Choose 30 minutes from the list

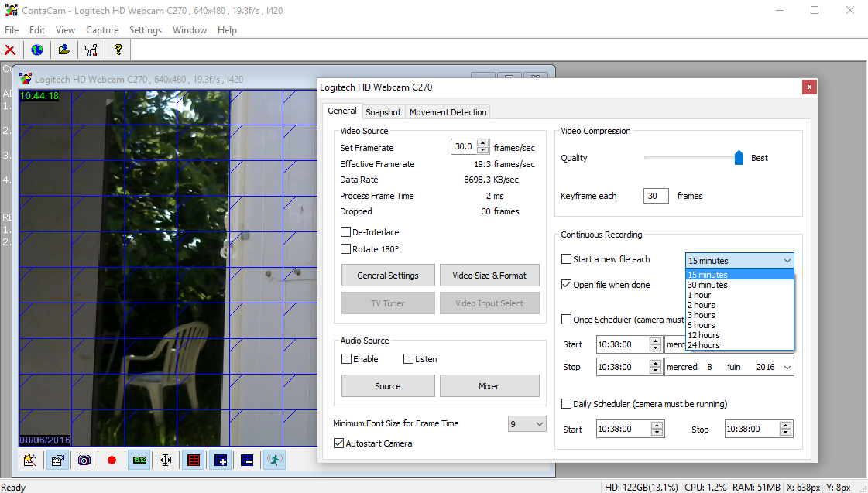(x=739, y=285)
